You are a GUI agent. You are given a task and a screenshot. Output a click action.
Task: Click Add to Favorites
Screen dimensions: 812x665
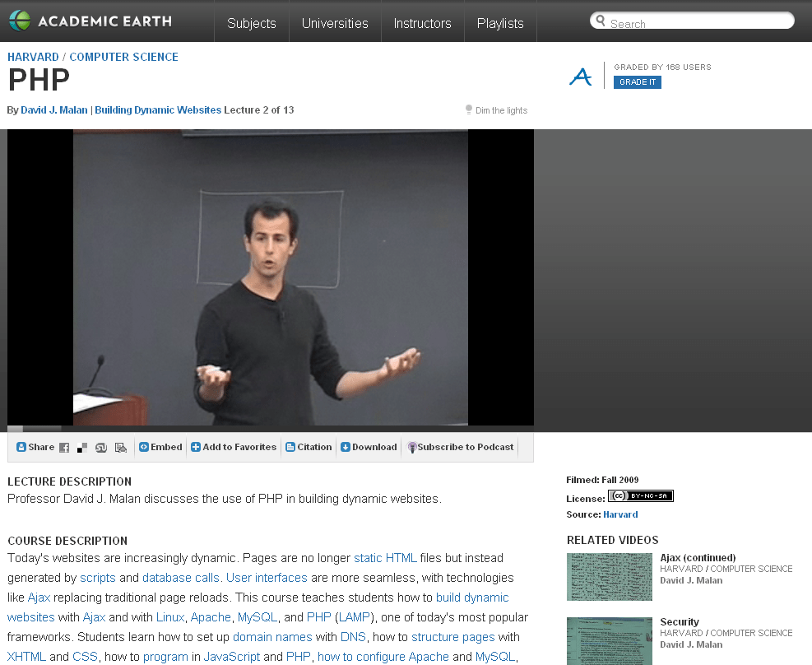[x=234, y=447]
